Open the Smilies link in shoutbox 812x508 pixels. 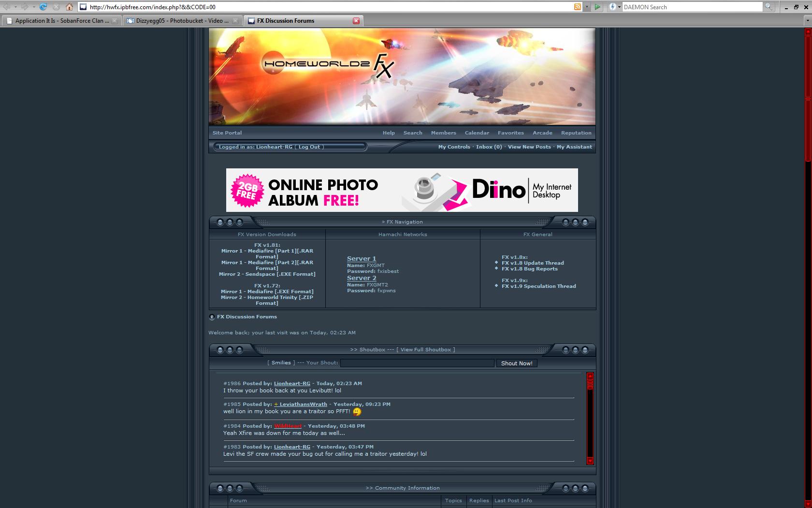[x=281, y=363]
